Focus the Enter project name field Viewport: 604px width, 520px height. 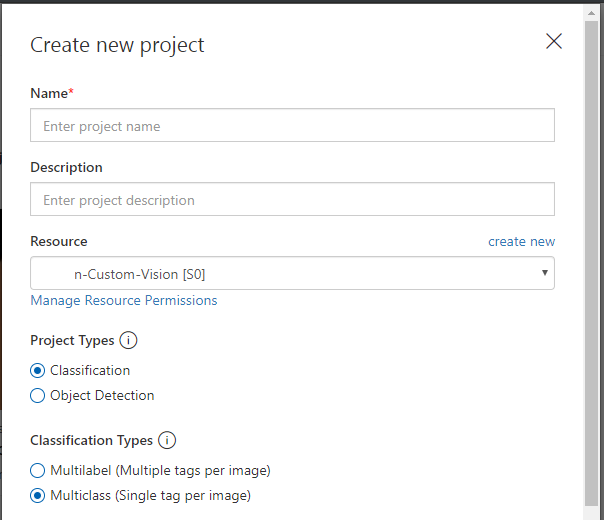coord(292,126)
